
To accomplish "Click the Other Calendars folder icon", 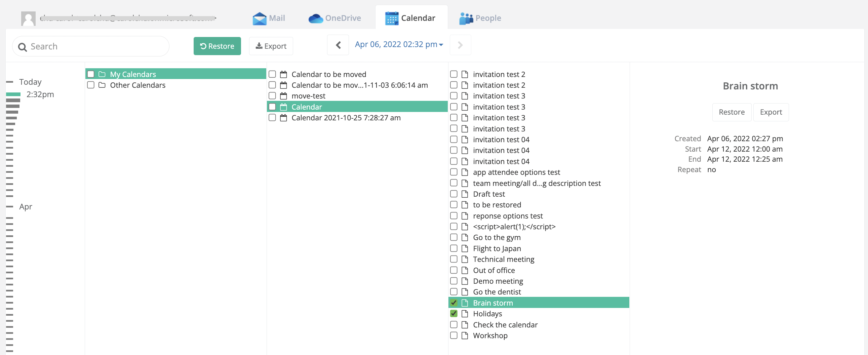I will pyautogui.click(x=102, y=85).
